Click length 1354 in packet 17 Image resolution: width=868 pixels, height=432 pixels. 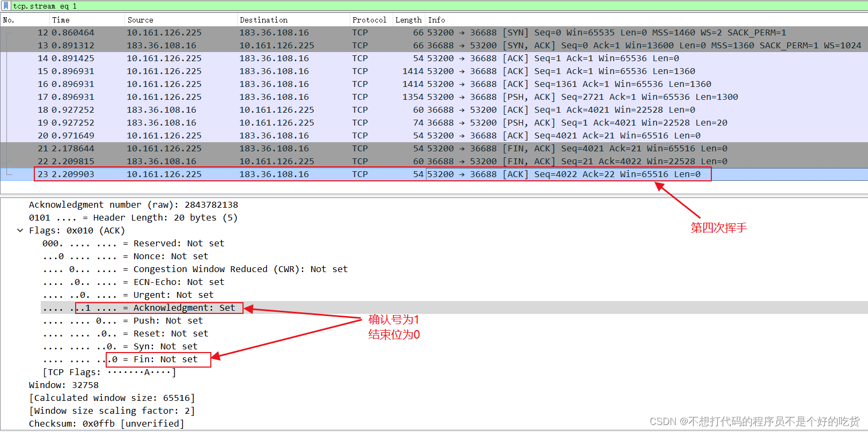point(413,97)
